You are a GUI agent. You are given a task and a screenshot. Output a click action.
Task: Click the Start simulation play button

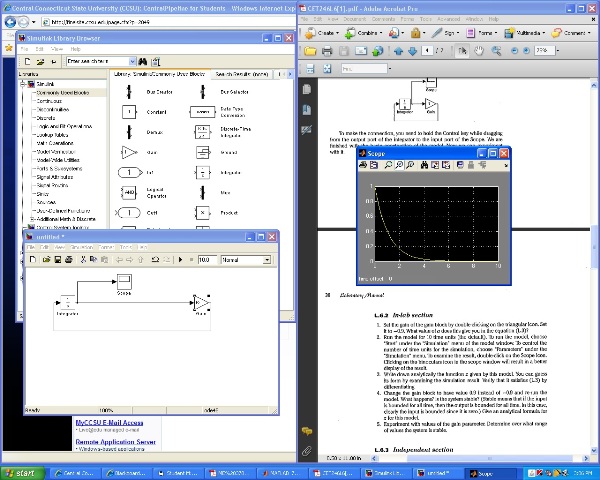click(x=180, y=260)
